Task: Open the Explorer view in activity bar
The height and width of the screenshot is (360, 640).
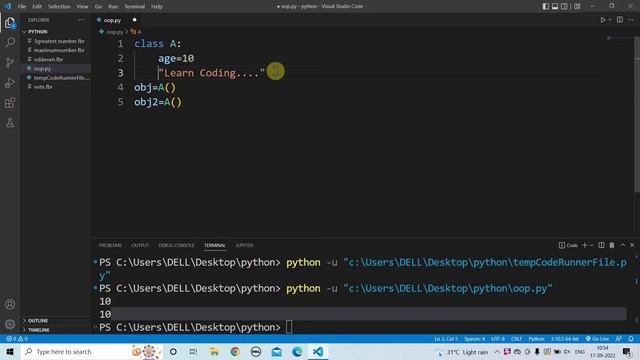Action: pos(10,23)
